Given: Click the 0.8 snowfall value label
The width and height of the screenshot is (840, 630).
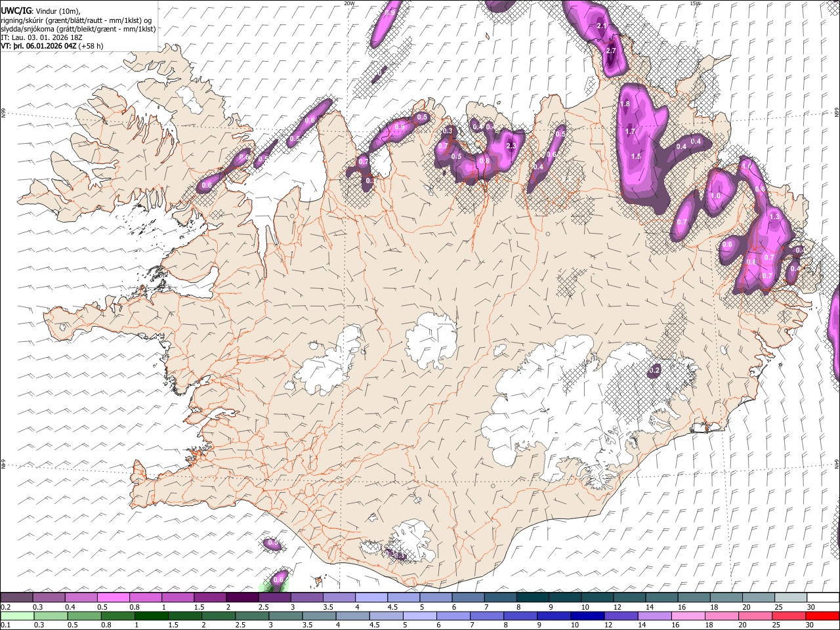Looking at the screenshot, I should click(484, 161).
